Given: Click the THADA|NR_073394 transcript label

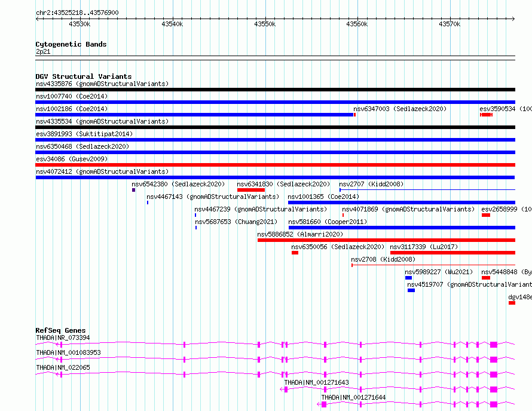Looking at the screenshot, I should (x=63, y=338).
